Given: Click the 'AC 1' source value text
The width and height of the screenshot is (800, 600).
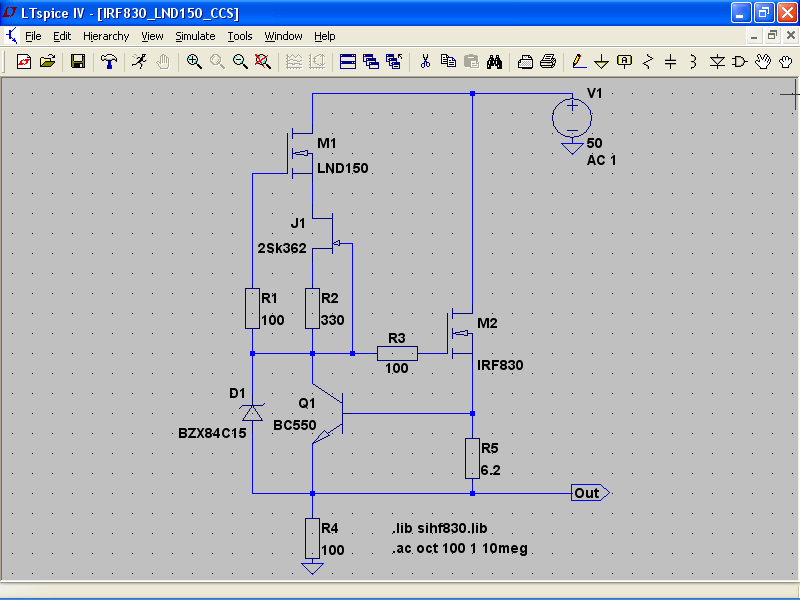Looking at the screenshot, I should click(601, 160).
